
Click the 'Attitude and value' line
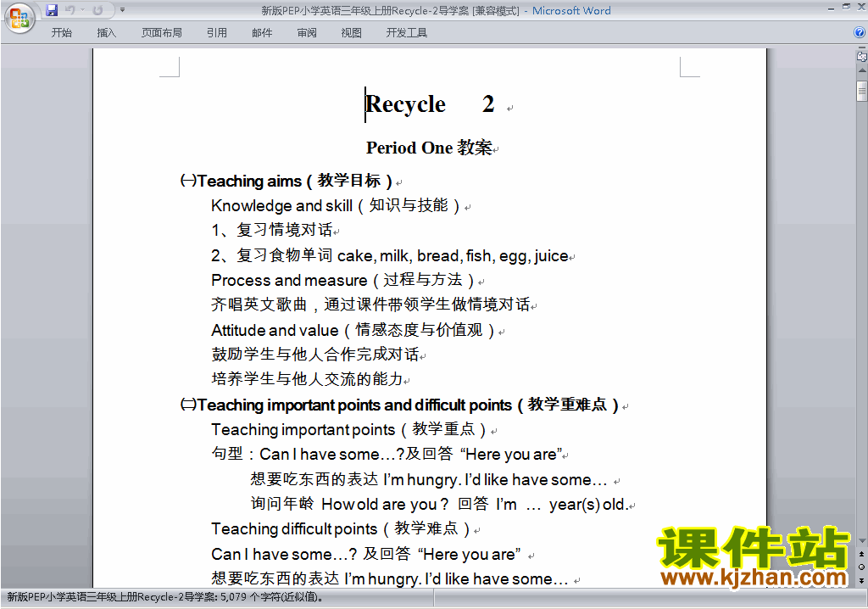(x=353, y=330)
